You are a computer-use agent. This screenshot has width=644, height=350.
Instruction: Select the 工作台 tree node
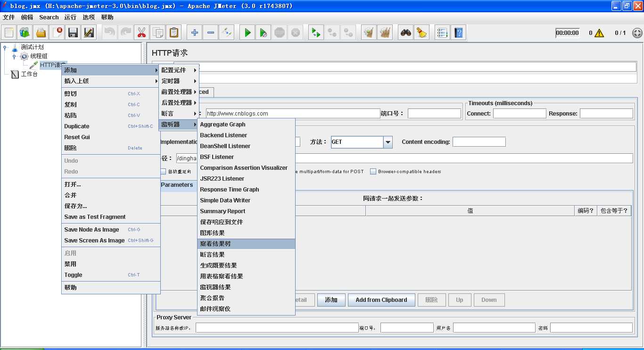(29, 74)
